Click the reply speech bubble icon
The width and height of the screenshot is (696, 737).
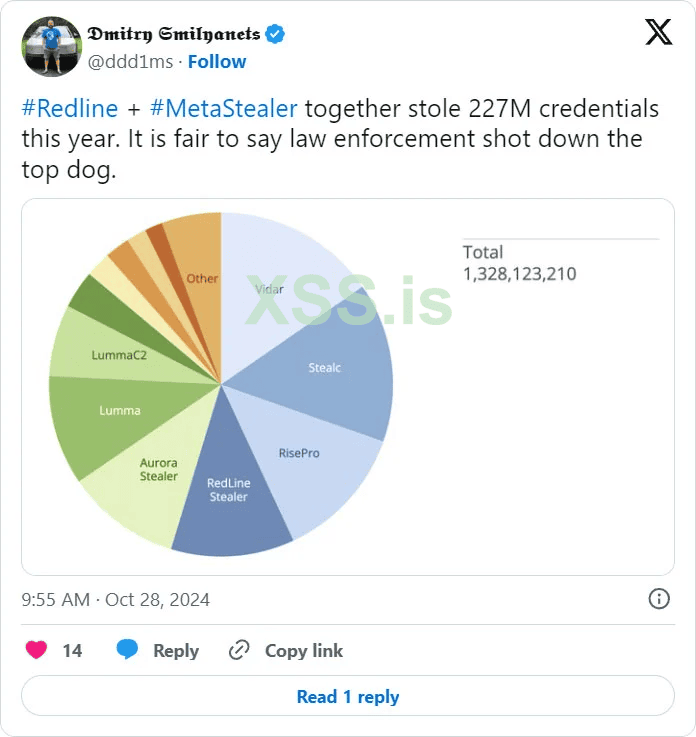point(127,650)
